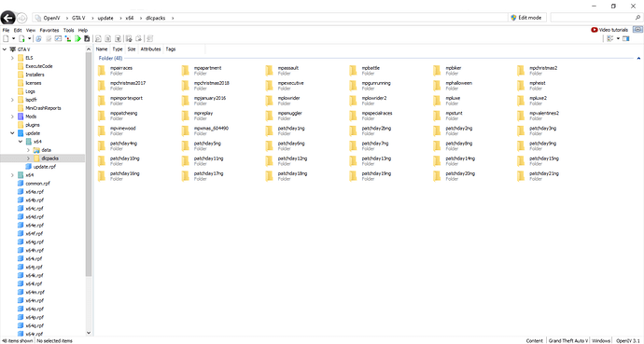
Task: Select the mpxmas_604490 folder name
Action: 211,129
